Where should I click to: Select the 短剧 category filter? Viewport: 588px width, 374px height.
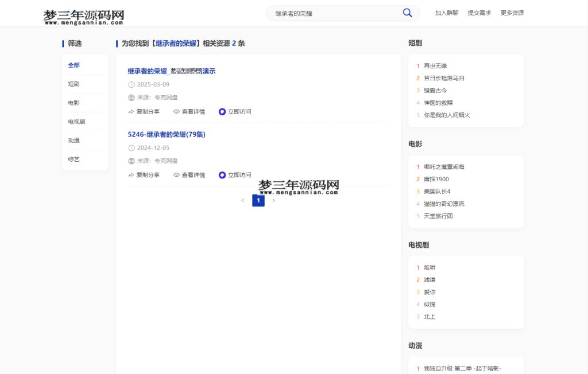(75, 84)
